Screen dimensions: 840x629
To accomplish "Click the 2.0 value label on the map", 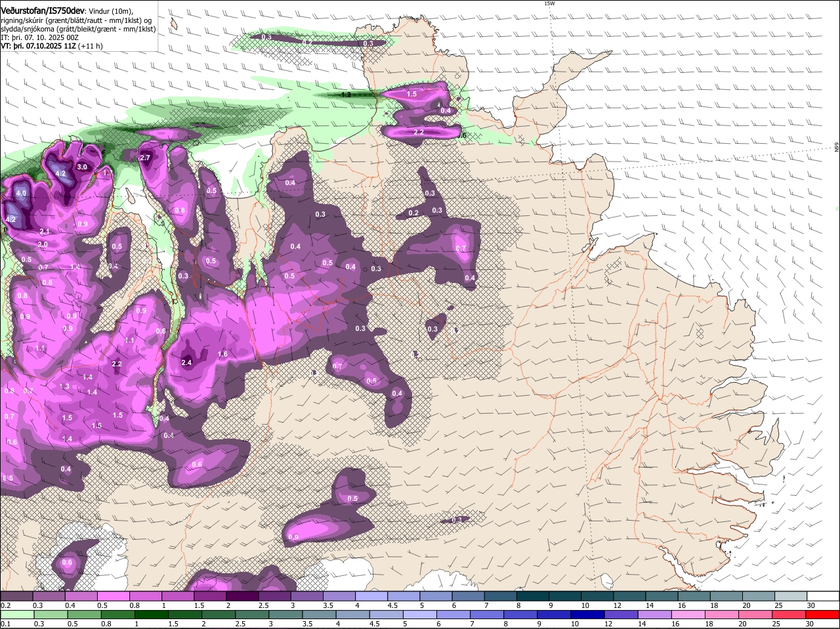I will coord(43,244).
